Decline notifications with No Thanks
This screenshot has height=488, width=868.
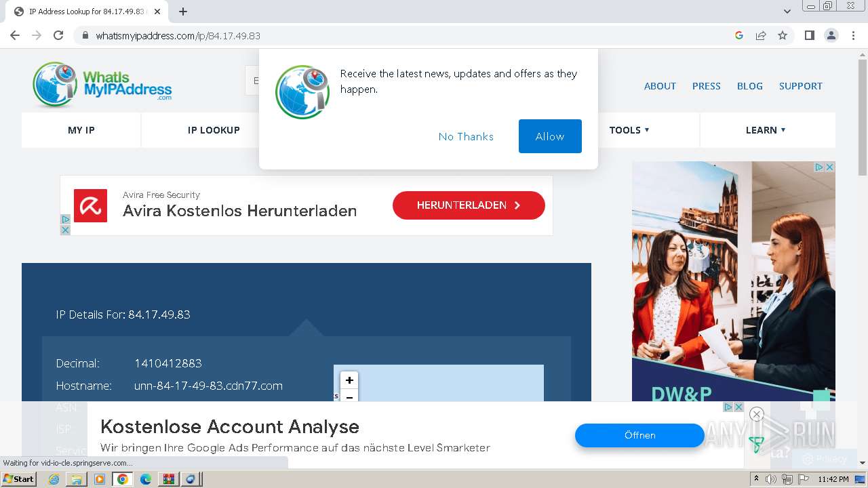(x=466, y=136)
